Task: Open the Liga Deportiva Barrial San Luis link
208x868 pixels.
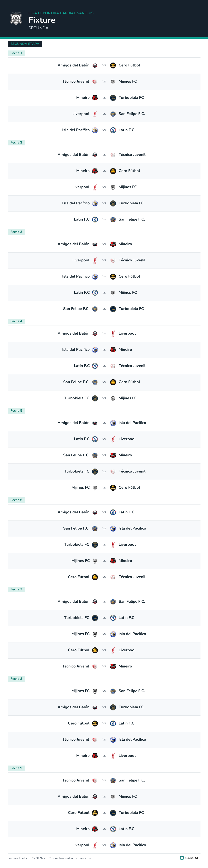Action: click(x=61, y=13)
